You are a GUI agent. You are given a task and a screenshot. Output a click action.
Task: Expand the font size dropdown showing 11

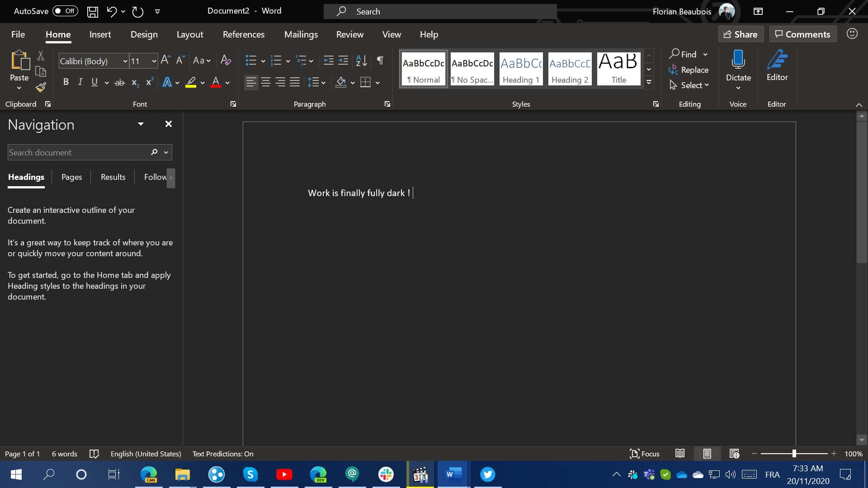click(x=153, y=61)
